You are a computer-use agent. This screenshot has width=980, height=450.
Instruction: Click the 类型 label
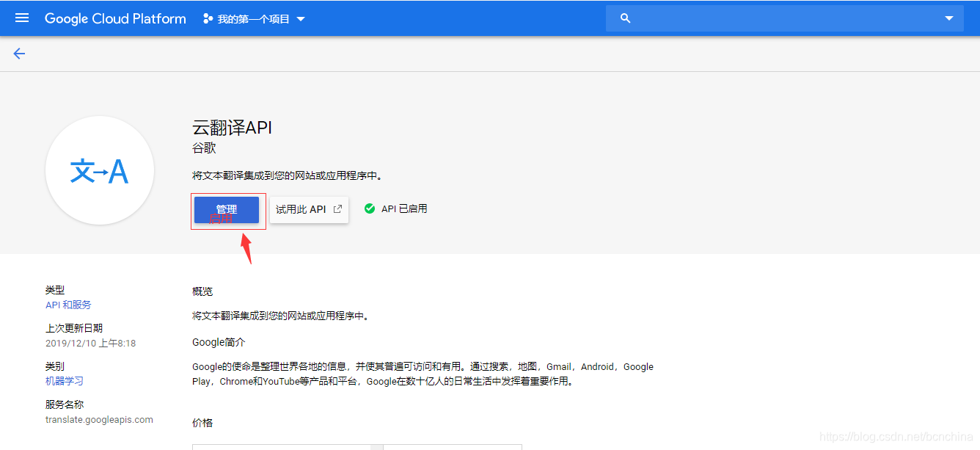click(x=55, y=290)
